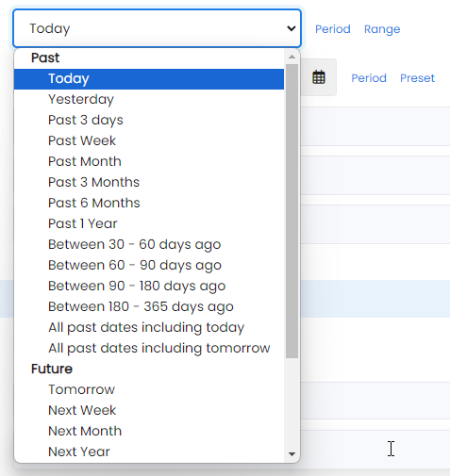Select All past dates including today
Viewport: 450px width, 476px height.
[149, 327]
